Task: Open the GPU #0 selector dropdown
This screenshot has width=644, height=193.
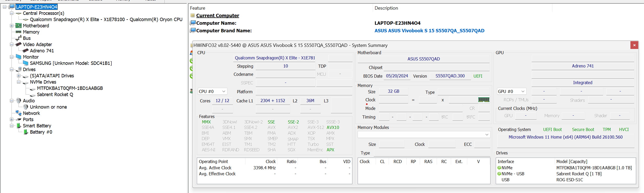Action: click(511, 91)
